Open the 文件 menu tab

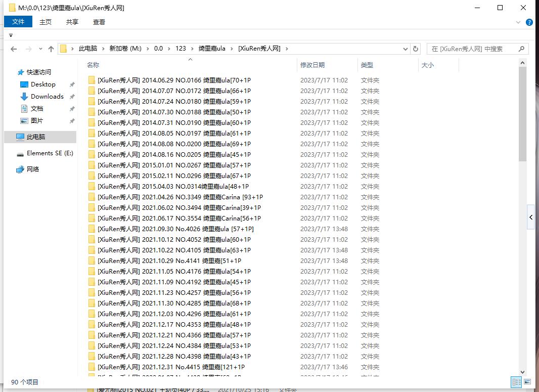pyautogui.click(x=18, y=22)
